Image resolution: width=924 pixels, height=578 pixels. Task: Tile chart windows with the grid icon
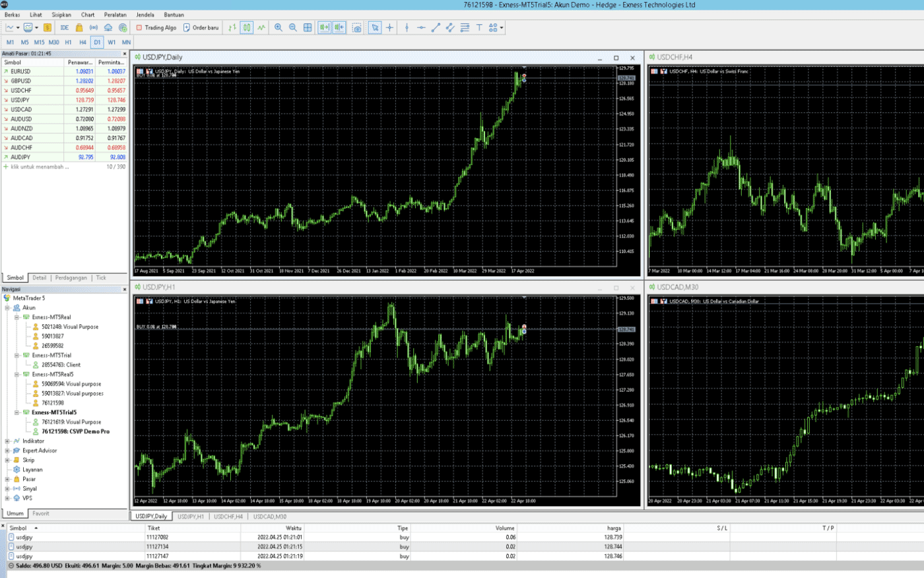pos(308,28)
